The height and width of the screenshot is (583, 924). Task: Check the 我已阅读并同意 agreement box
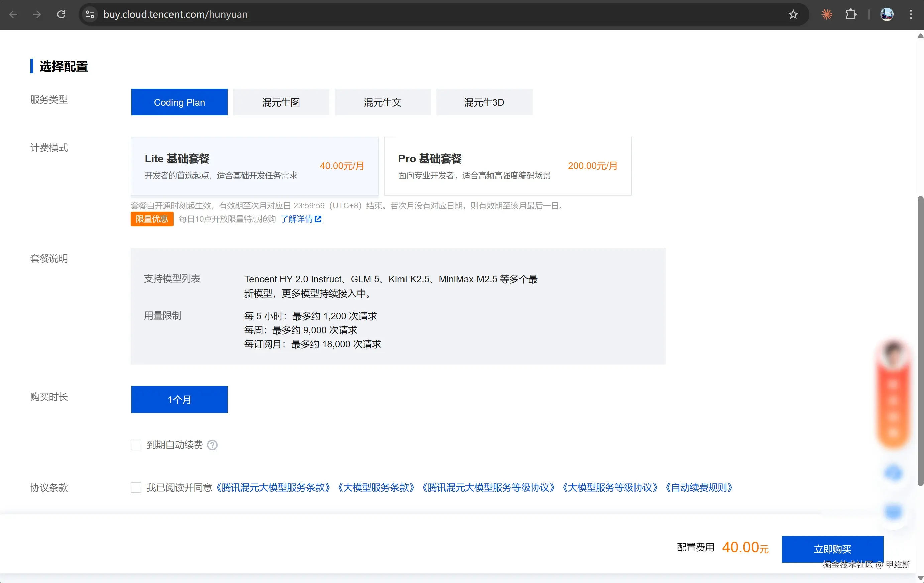coord(136,487)
